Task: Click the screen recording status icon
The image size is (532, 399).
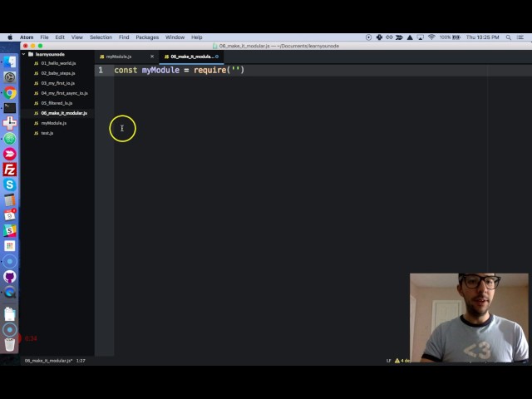Action: coord(368,37)
